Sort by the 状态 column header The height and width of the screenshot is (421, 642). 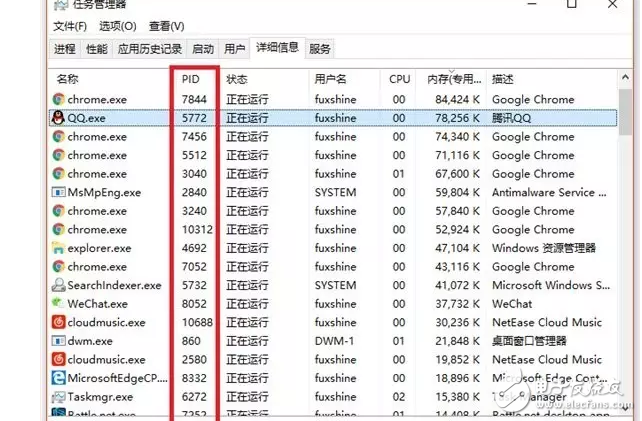coord(237,79)
